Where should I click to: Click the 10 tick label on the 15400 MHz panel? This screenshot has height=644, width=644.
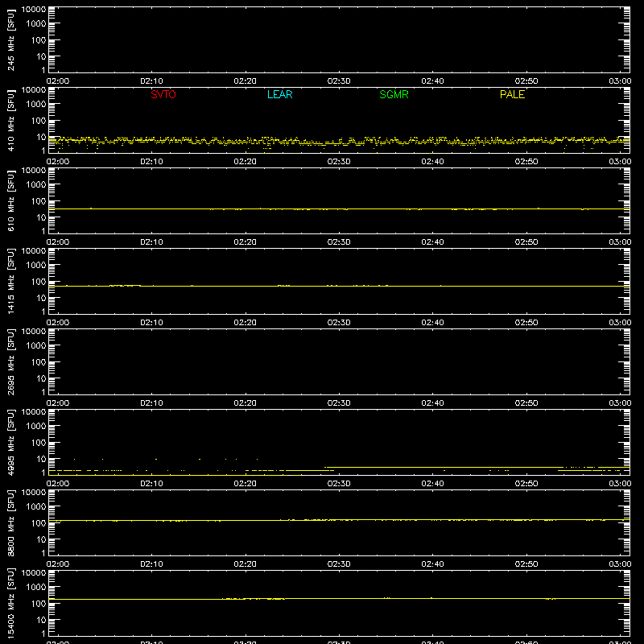pos(41,620)
